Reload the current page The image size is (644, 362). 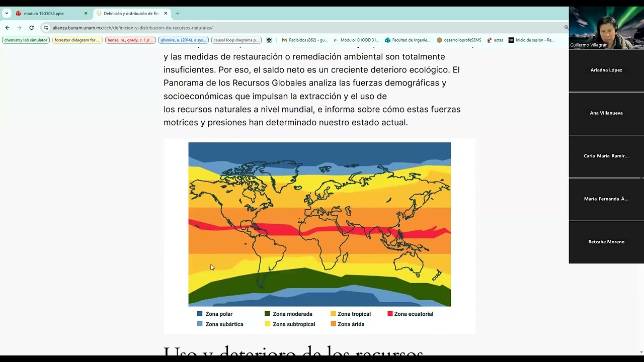click(x=31, y=28)
